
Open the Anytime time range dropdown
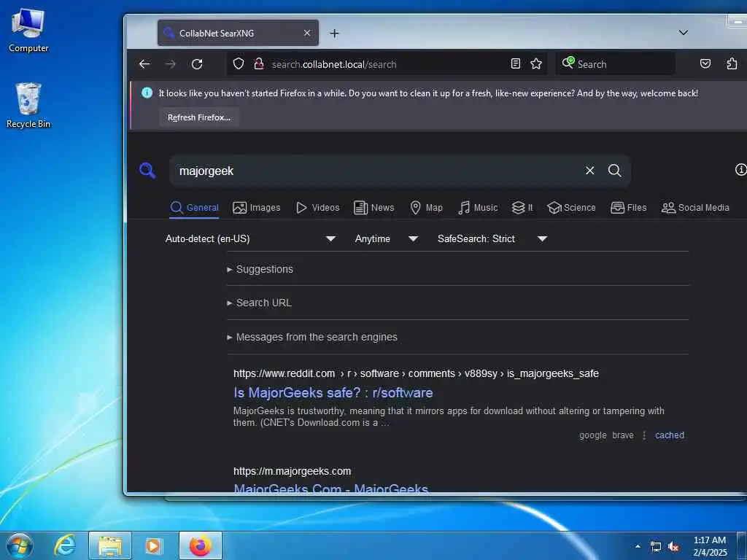point(387,238)
